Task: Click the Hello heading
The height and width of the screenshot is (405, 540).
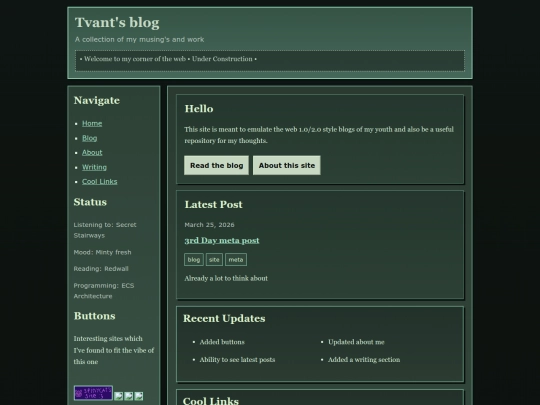Action: (199, 109)
